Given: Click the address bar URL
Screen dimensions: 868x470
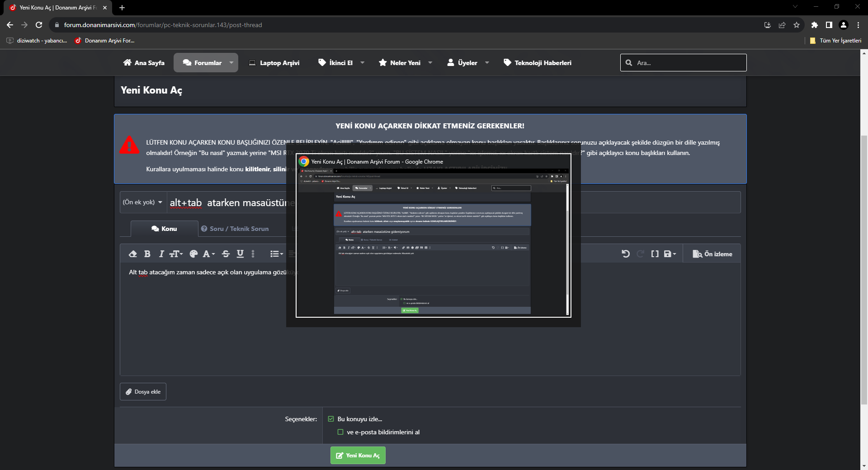Looking at the screenshot, I should point(163,25).
